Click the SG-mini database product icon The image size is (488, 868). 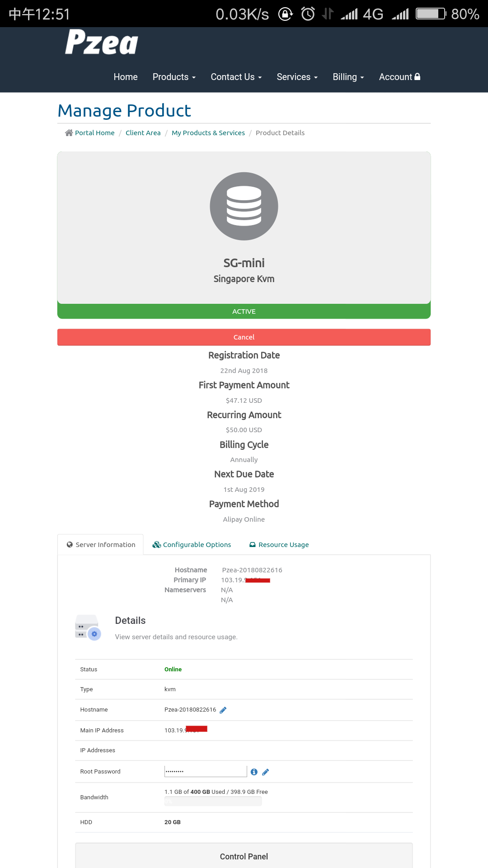click(x=244, y=206)
